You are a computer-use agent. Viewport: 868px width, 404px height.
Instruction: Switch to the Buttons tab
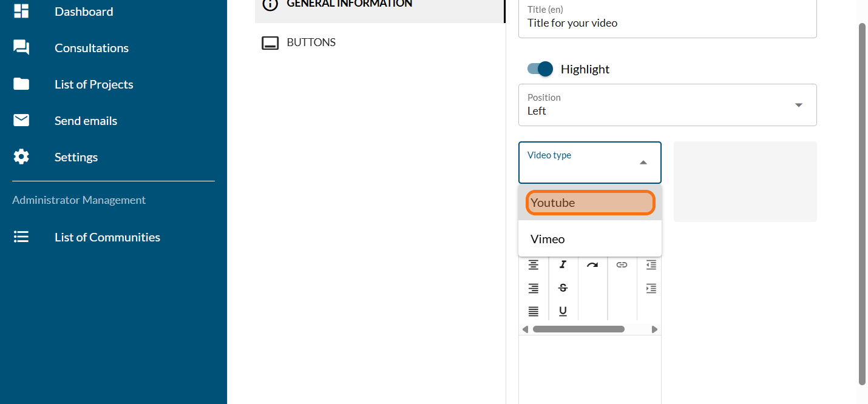tap(311, 42)
